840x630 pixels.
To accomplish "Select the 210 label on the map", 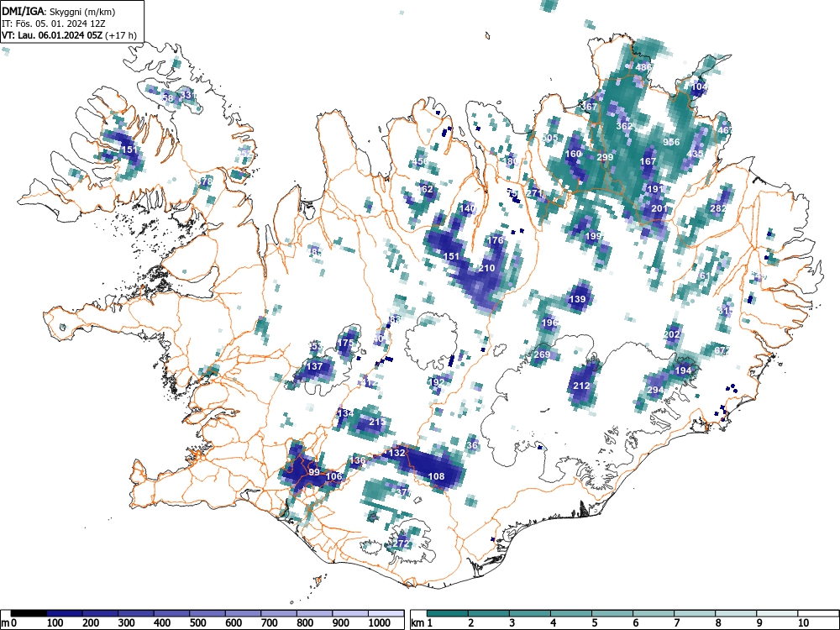I will click(x=487, y=269).
